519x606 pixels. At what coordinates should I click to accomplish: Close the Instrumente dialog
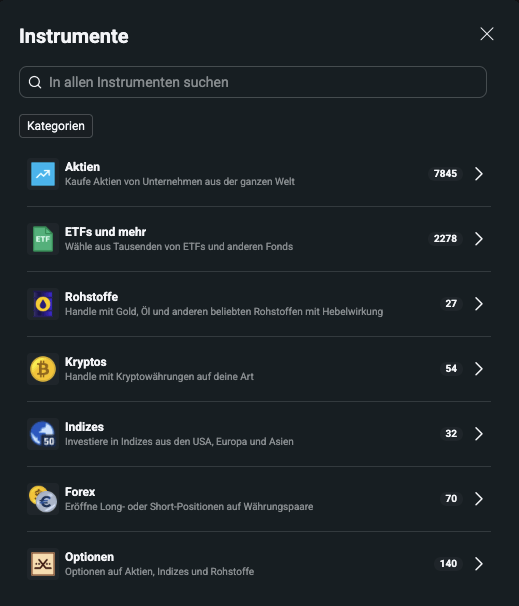point(487,34)
